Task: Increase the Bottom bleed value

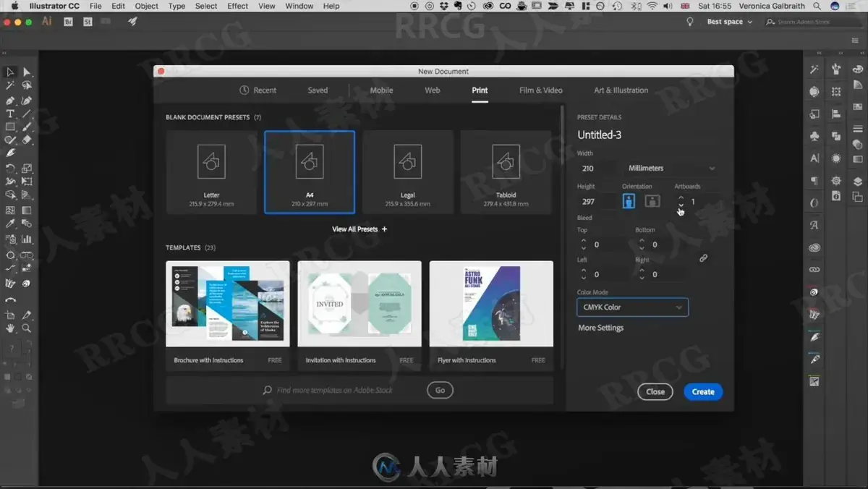Action: (642, 241)
